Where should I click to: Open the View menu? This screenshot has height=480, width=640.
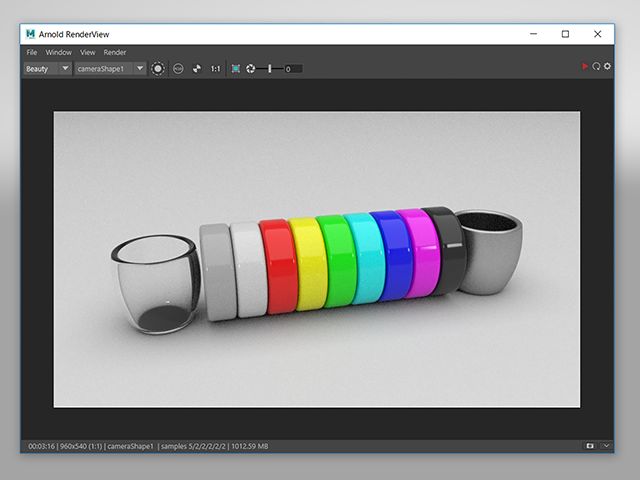click(87, 52)
